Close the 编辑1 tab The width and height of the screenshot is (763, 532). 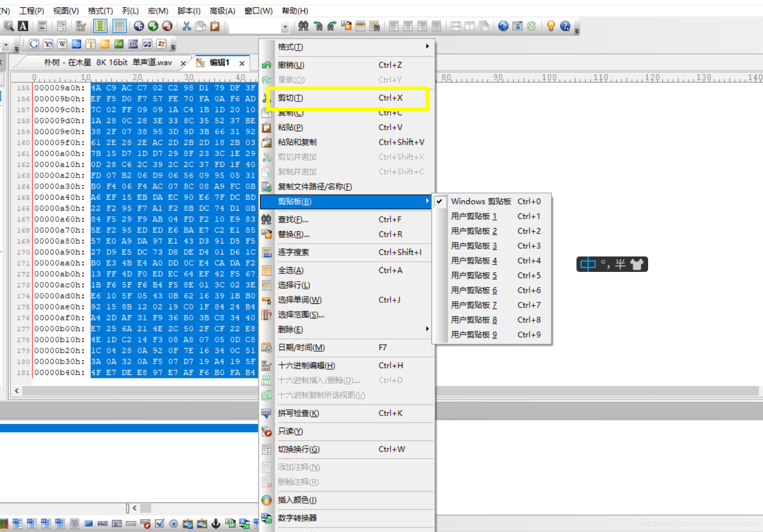pyautogui.click(x=242, y=63)
